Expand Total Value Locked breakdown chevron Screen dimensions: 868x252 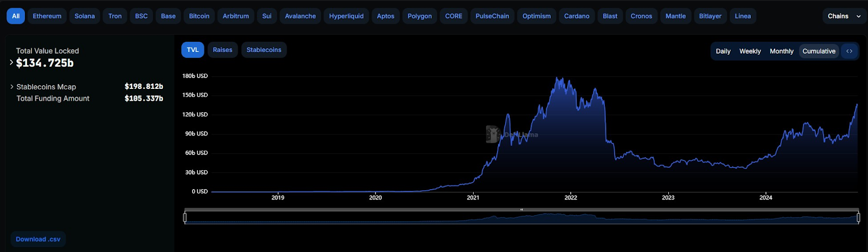click(11, 62)
